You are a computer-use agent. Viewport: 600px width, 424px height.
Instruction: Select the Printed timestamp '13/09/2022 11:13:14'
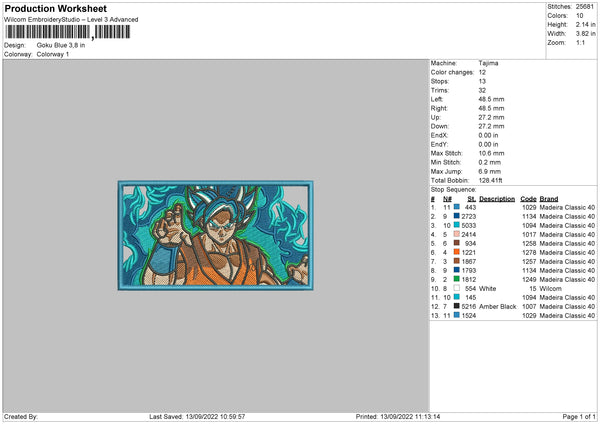click(x=410, y=417)
